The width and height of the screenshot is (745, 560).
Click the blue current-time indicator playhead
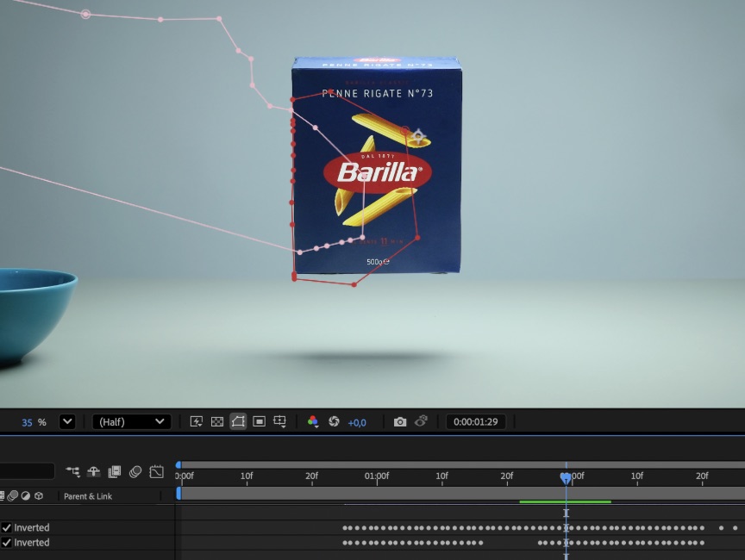coord(566,478)
